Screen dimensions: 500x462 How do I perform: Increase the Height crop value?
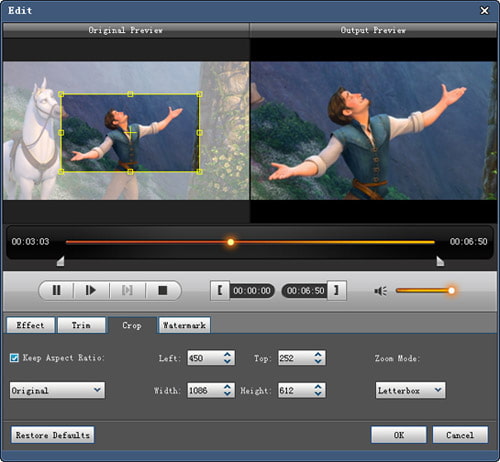coord(318,387)
